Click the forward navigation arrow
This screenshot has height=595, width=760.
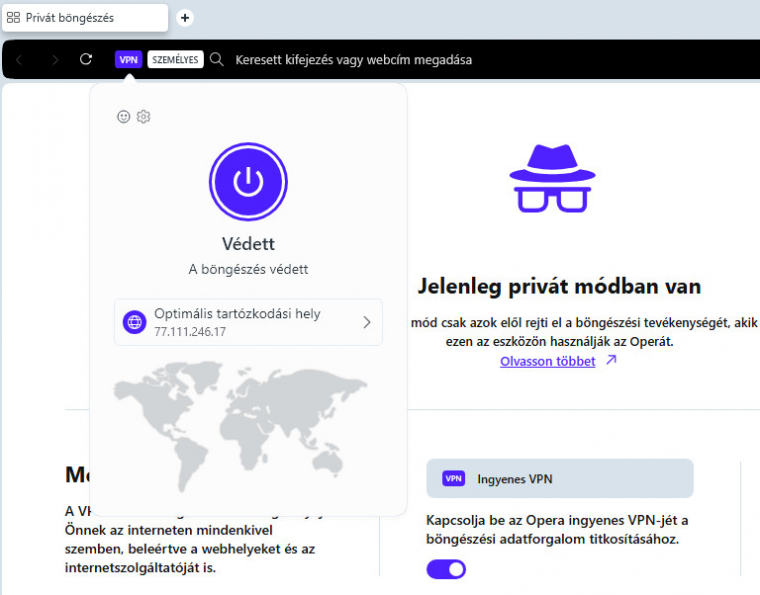pyautogui.click(x=54, y=60)
